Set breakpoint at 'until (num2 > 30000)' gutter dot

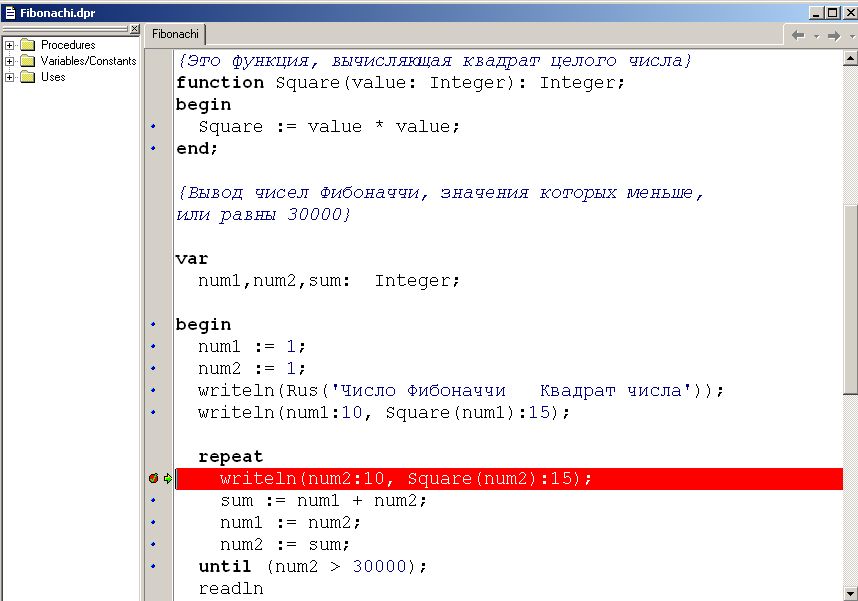tap(153, 566)
